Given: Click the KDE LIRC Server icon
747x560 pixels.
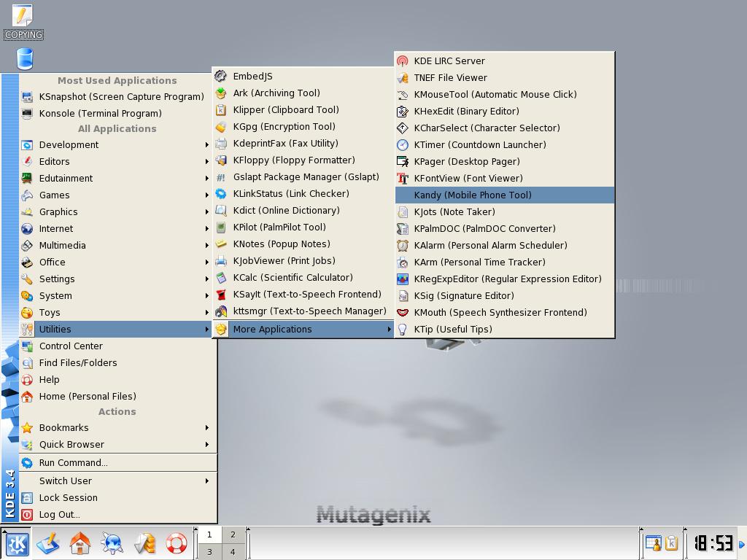Looking at the screenshot, I should pyautogui.click(x=403, y=61).
